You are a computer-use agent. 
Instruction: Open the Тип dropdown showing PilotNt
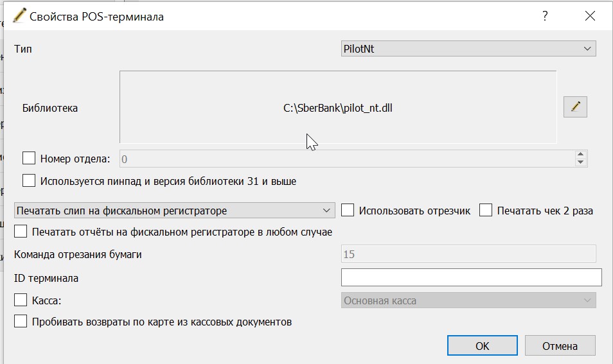pos(468,49)
